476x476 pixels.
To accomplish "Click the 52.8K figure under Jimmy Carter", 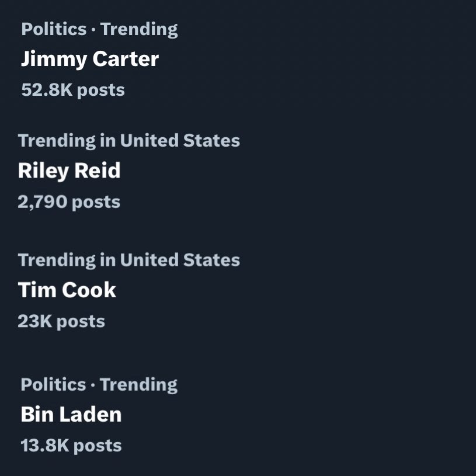I will (47, 90).
